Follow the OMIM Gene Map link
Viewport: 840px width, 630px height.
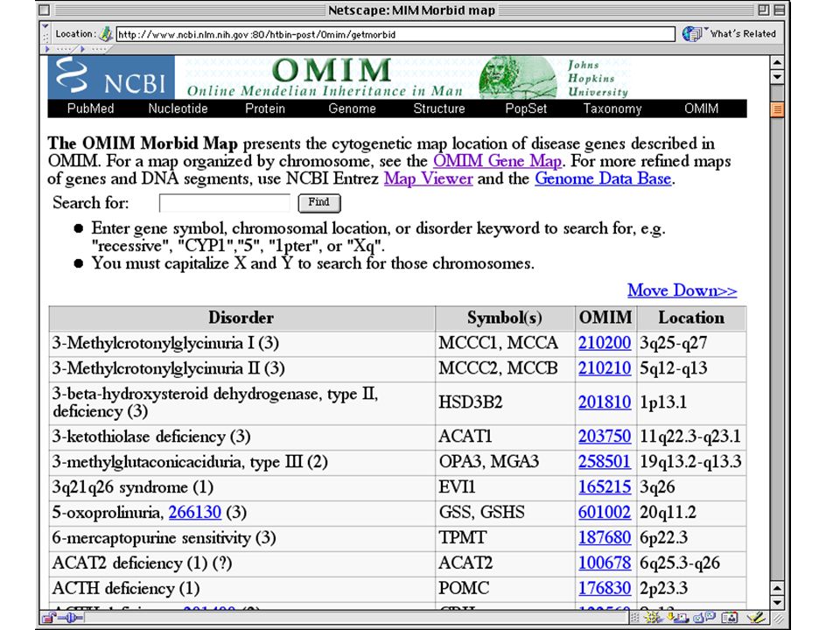(x=498, y=161)
